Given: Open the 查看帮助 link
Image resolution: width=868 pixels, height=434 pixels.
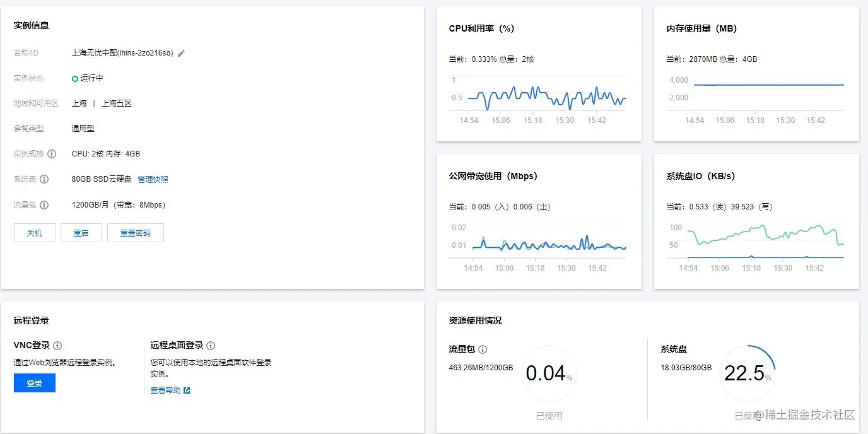Looking at the screenshot, I should point(165,390).
